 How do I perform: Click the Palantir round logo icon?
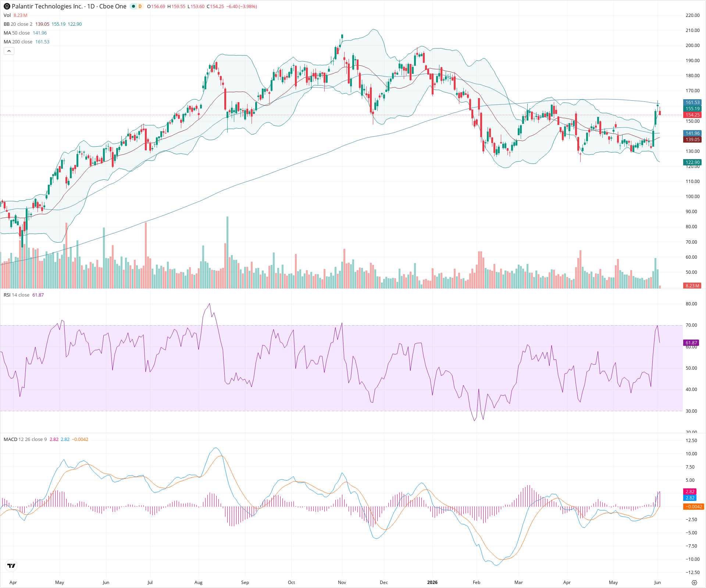pos(7,6)
